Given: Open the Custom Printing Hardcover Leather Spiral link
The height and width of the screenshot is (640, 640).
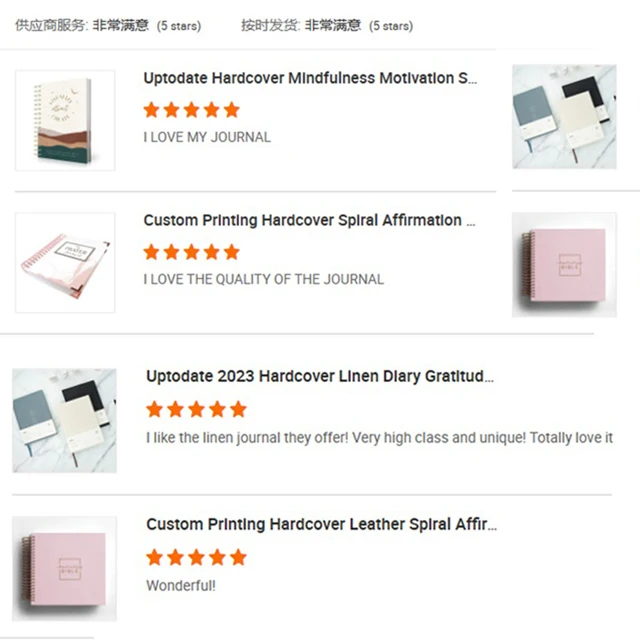Looking at the screenshot, I should point(321,524).
